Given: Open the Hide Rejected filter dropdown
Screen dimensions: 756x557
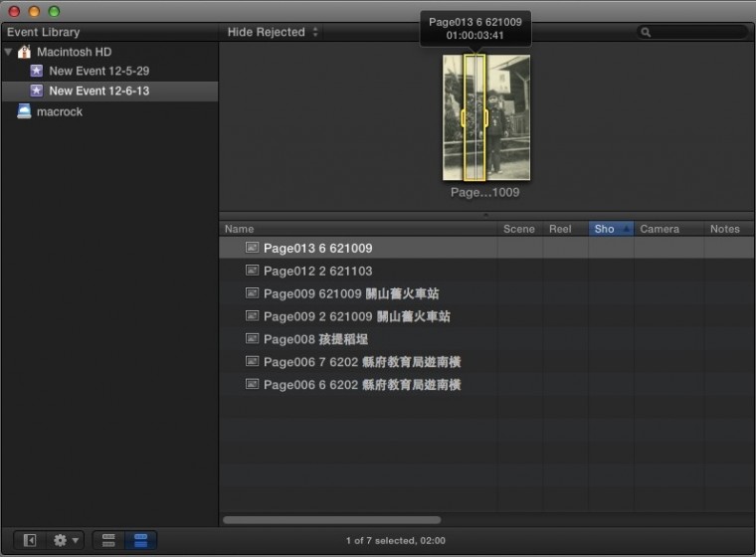Looking at the screenshot, I should click(273, 32).
